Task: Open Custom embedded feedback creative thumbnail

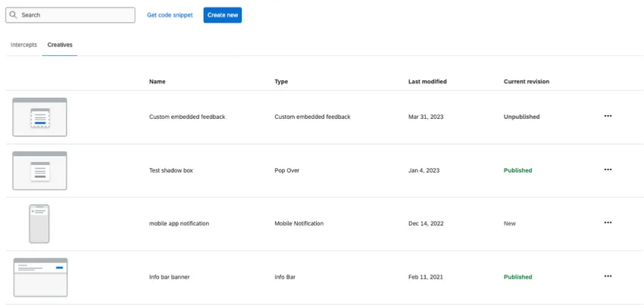Action: point(39,117)
